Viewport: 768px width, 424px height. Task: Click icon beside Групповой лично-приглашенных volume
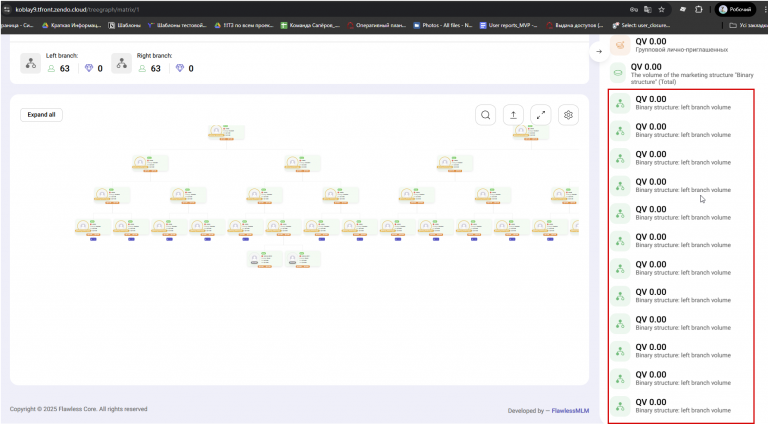pos(620,45)
